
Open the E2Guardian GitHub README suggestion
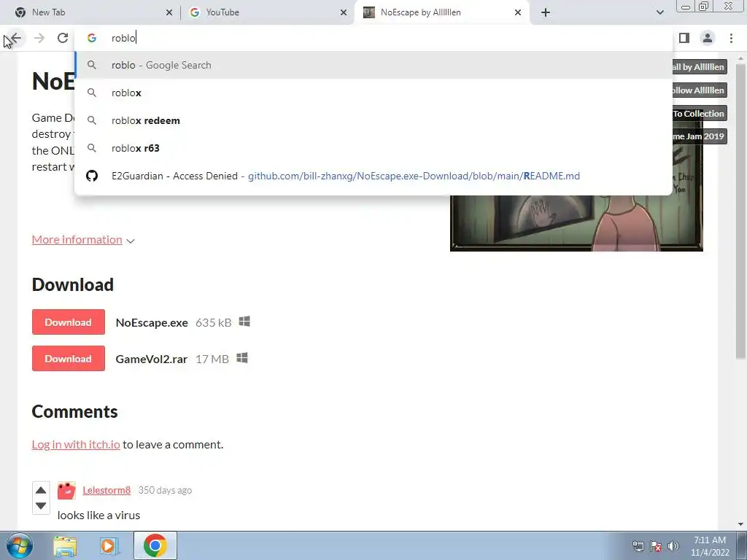373,176
